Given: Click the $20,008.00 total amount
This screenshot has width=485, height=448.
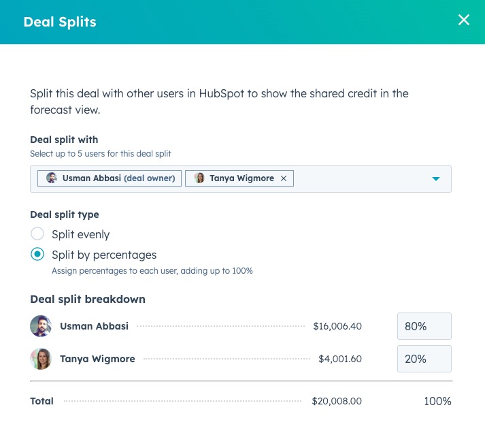Looking at the screenshot, I should (x=337, y=401).
